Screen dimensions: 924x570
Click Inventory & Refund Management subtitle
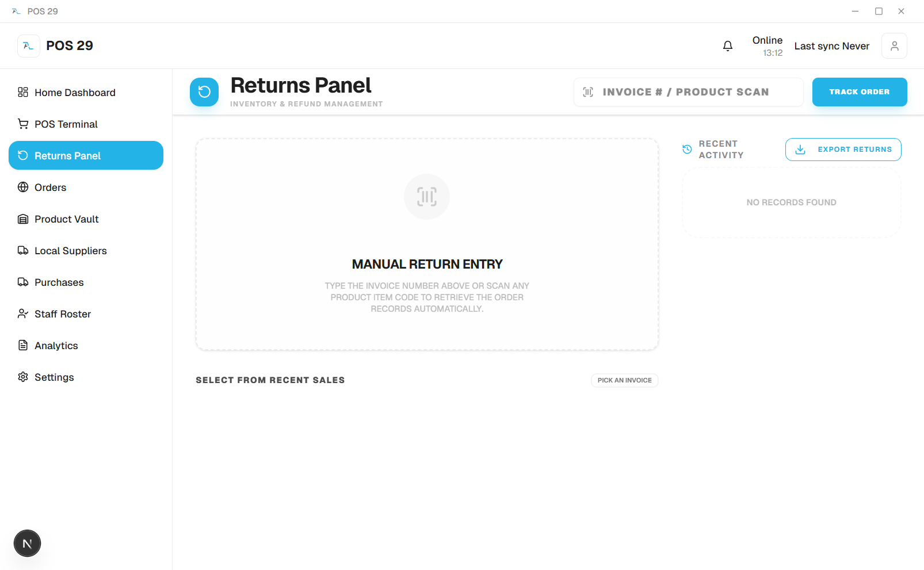tap(307, 104)
